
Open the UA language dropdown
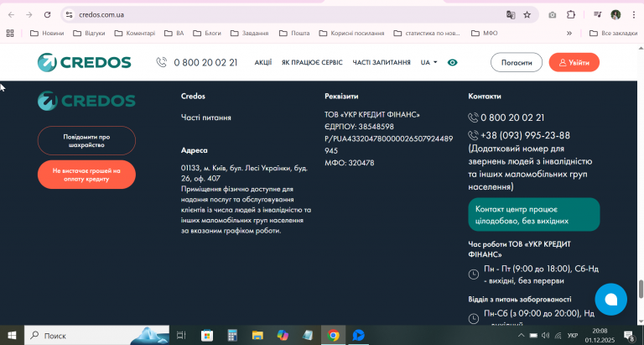tap(428, 62)
